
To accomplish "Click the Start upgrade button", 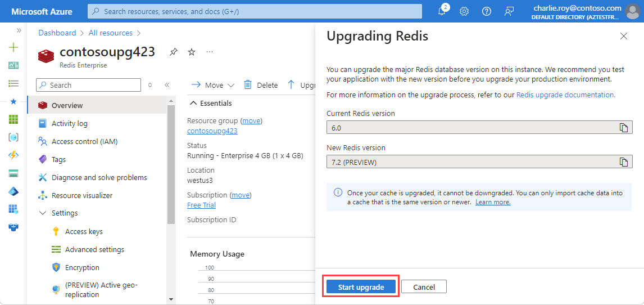I will pyautogui.click(x=361, y=287).
